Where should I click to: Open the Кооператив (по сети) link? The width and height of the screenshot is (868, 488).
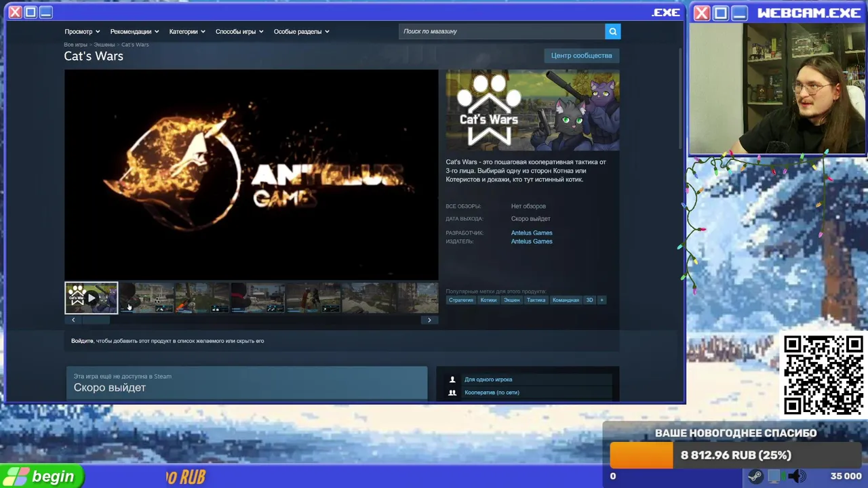click(x=492, y=392)
